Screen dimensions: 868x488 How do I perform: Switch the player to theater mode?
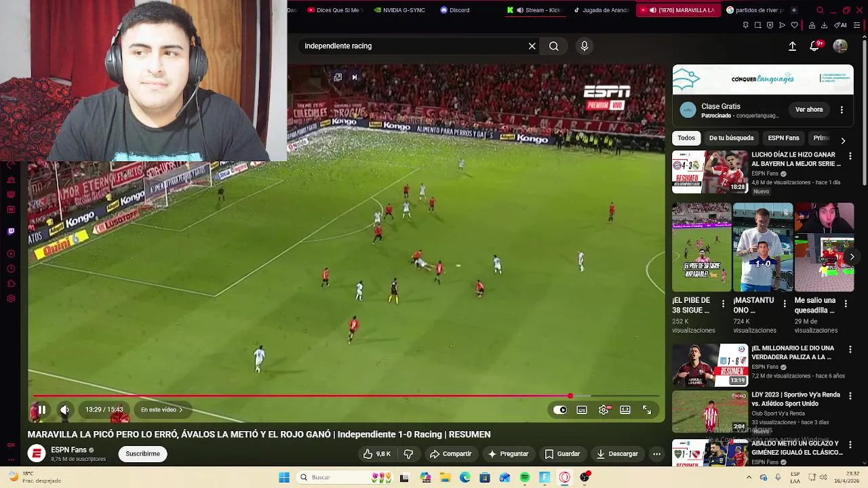[625, 410]
